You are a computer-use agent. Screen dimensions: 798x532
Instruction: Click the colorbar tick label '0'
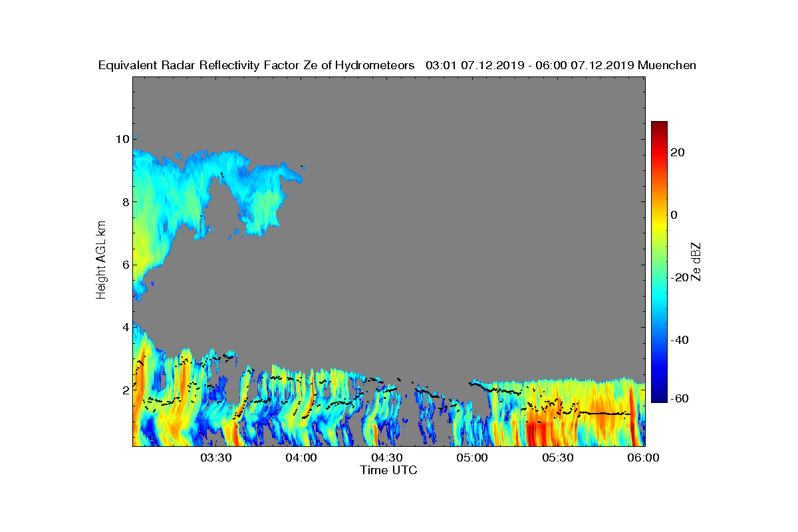pos(675,215)
